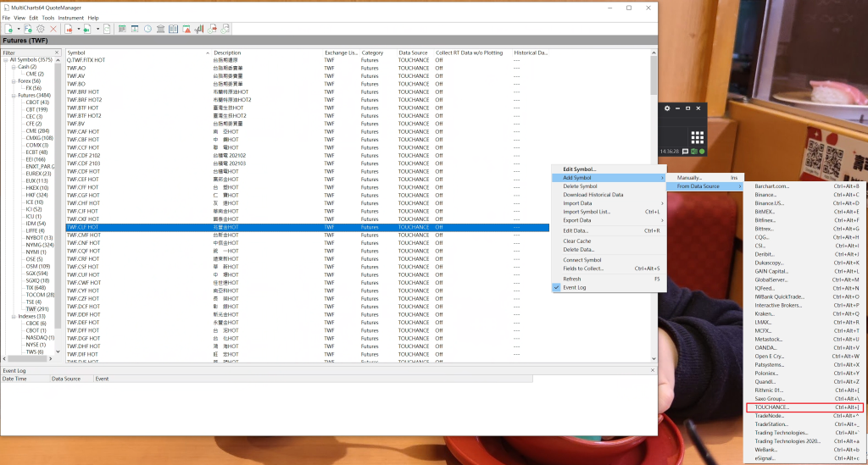Image resolution: width=868 pixels, height=465 pixels.
Task: Click the gear Edit Symbol toolbar icon
Action: (x=40, y=29)
